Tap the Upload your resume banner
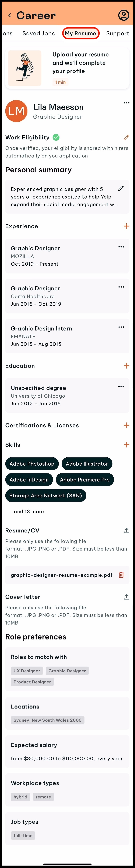135x868 pixels. (x=67, y=68)
